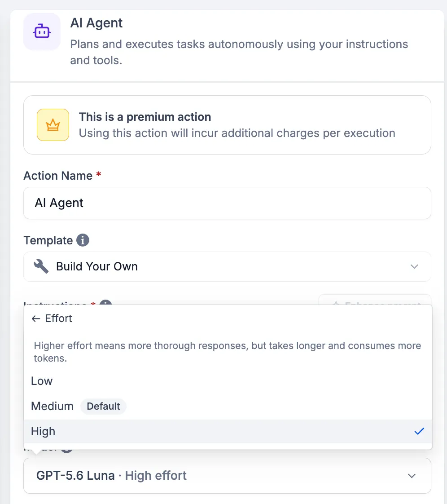The width and height of the screenshot is (447, 504).
Task: Open the GPT-5.6 Luna model dropdown
Action: point(227,476)
